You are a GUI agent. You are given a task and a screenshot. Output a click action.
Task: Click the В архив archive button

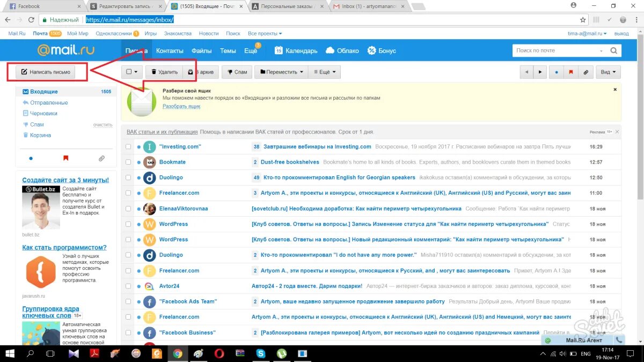coord(201,72)
